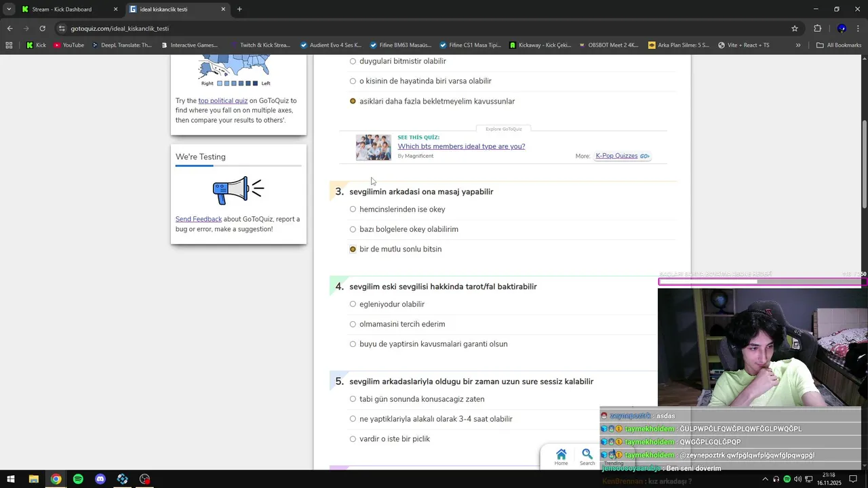Switch to Chrome in the taskbar
Viewport: 868px width, 488px height.
[x=56, y=479]
